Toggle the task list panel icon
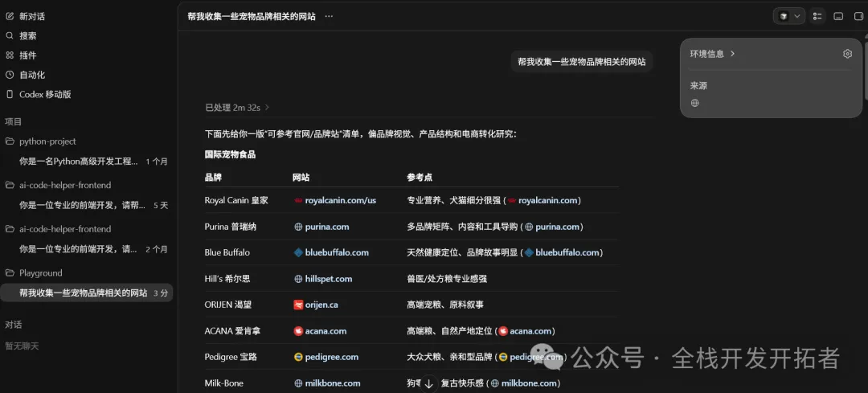868x393 pixels. [x=817, y=17]
